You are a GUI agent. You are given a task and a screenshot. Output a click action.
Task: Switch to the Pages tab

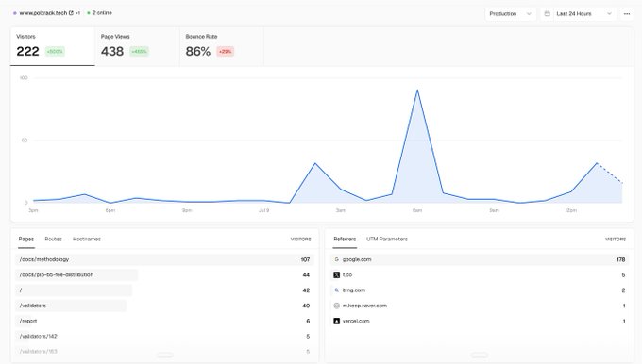pyautogui.click(x=26, y=239)
